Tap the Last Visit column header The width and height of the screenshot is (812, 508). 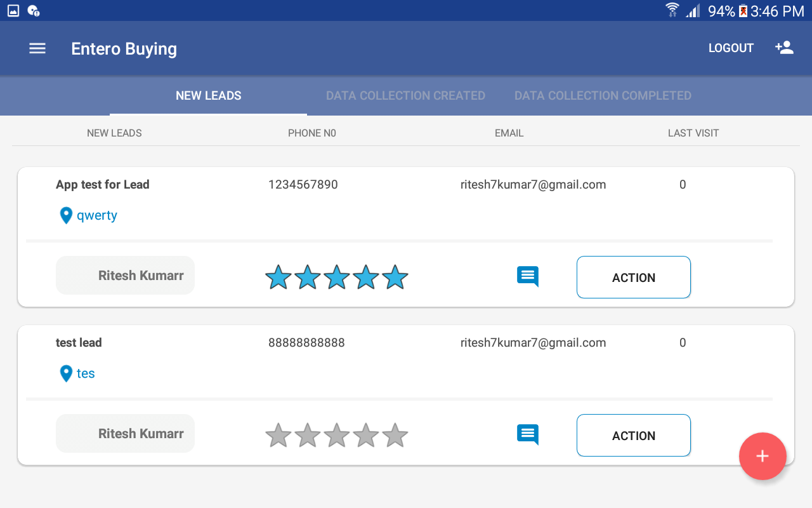[693, 133]
